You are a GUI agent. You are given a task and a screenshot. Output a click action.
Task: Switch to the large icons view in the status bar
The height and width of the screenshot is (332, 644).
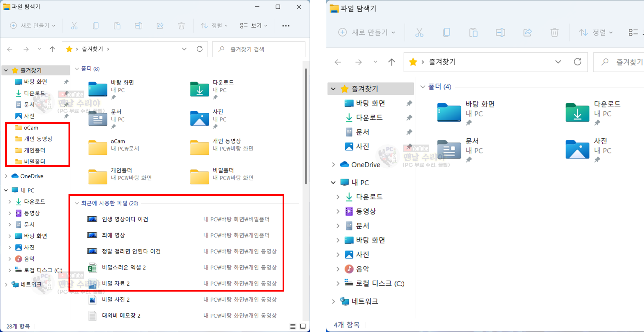[303, 326]
